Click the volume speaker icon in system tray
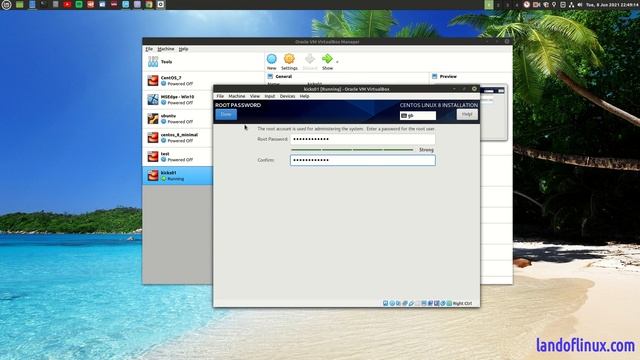The width and height of the screenshot is (640, 360). click(x=580, y=5)
